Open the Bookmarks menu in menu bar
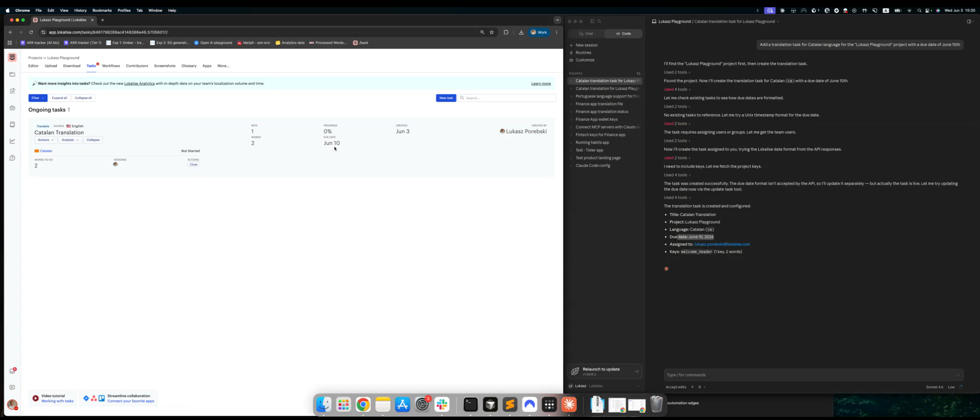 click(x=102, y=10)
